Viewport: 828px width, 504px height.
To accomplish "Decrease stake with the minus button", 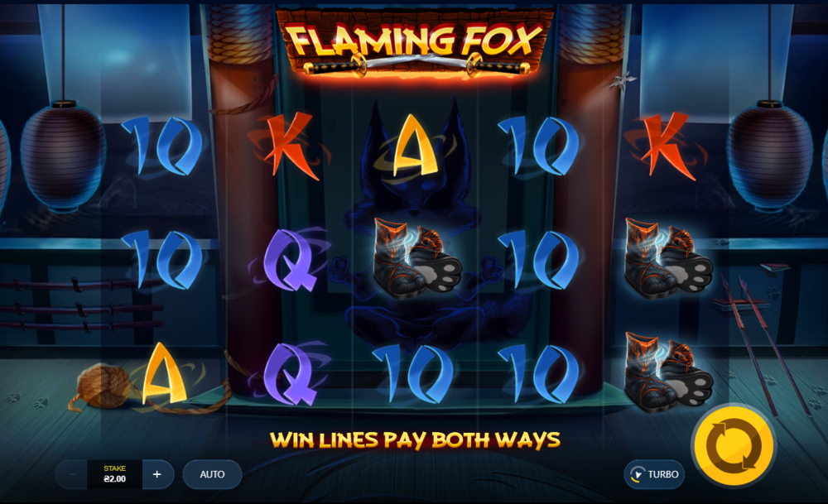I will point(72,474).
